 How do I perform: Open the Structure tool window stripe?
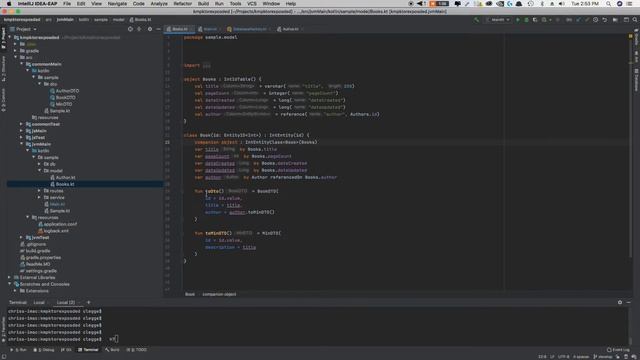[x=3, y=69]
